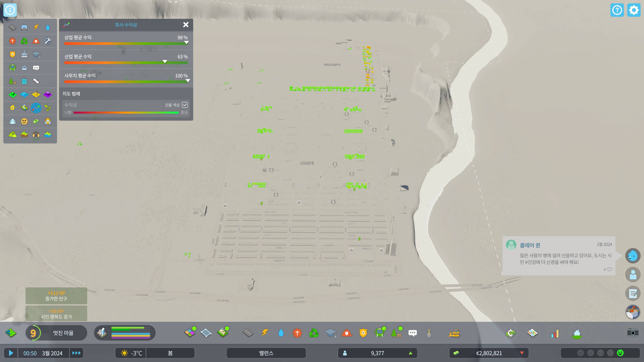Viewport: 644px width, 362px height.
Task: Click the 산업 평균 수익 profit bar
Action: click(126, 63)
